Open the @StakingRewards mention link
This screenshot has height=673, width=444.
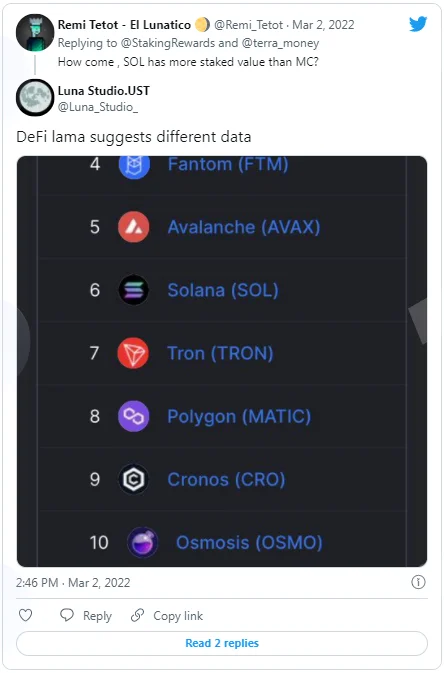tap(168, 43)
